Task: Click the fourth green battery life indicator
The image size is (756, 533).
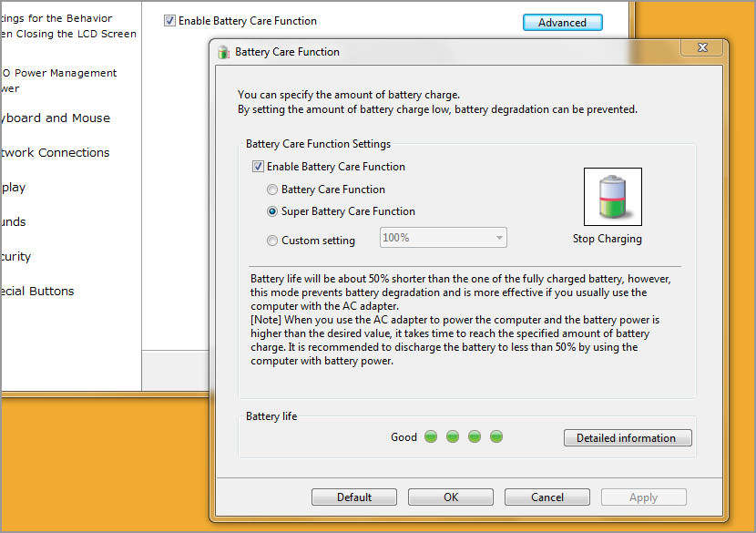Action: pos(495,436)
